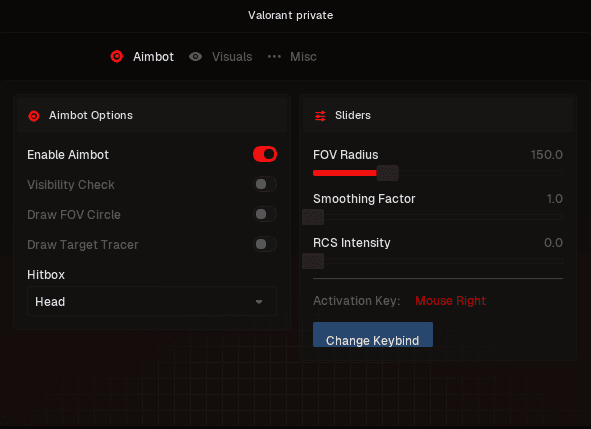The width and height of the screenshot is (591, 429).
Task: Click the target icon in Aimbot Options header
Action: [x=34, y=116]
